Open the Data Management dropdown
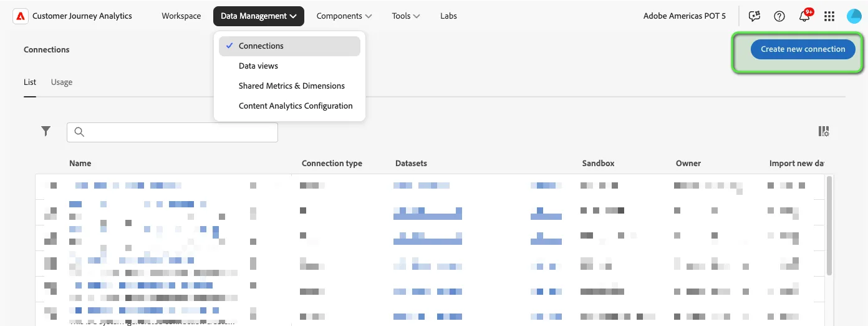The image size is (868, 326). (x=259, y=16)
